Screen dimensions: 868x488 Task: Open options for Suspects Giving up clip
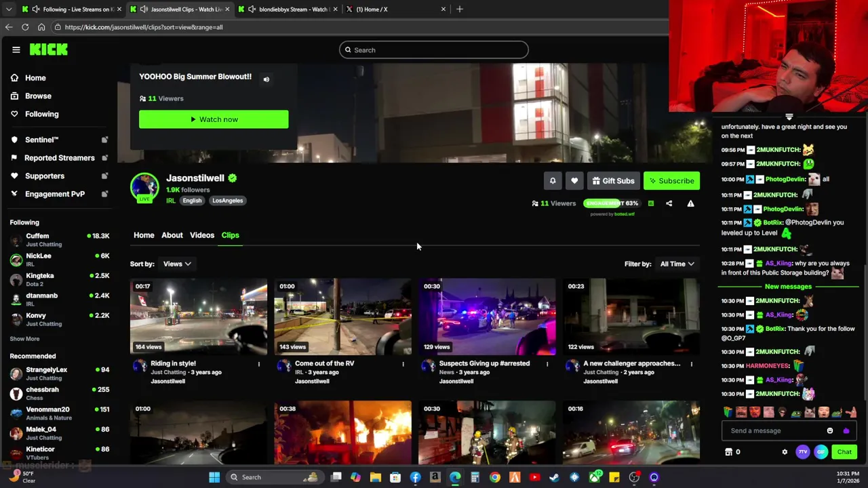[547, 364]
